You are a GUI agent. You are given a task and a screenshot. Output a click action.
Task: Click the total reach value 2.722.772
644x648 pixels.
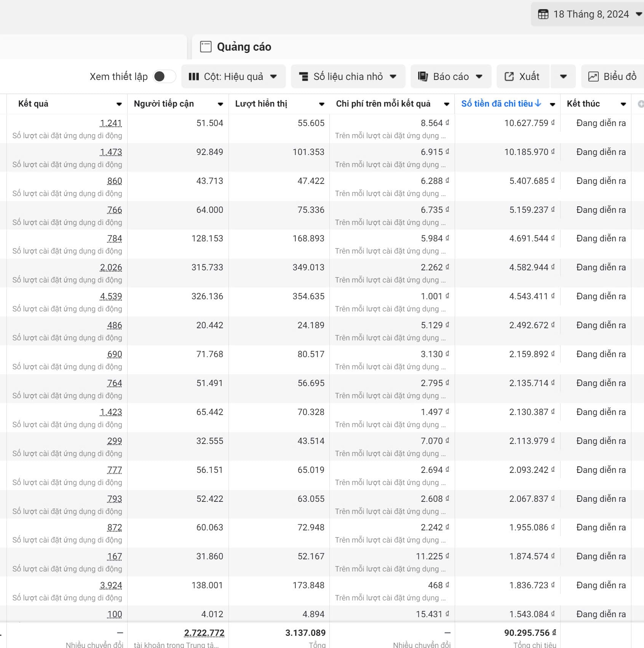tap(204, 633)
